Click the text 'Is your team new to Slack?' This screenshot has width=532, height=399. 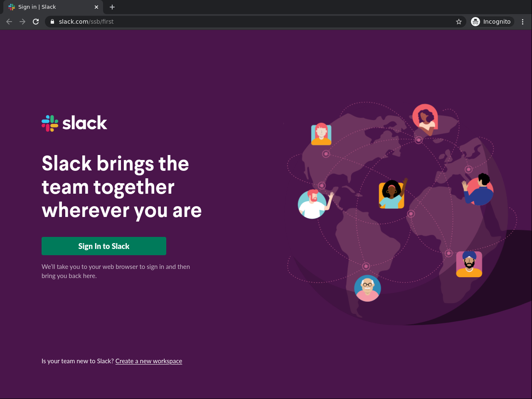[x=78, y=361]
